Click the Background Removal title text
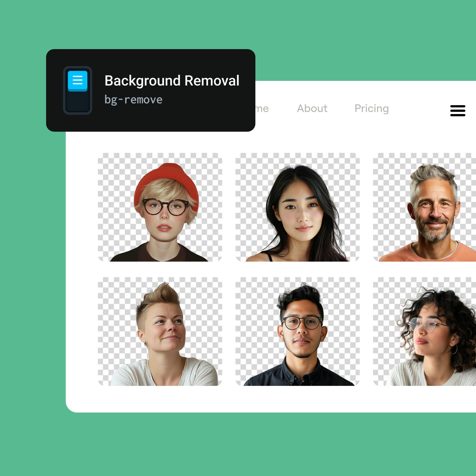This screenshot has width=476, height=476. [172, 81]
